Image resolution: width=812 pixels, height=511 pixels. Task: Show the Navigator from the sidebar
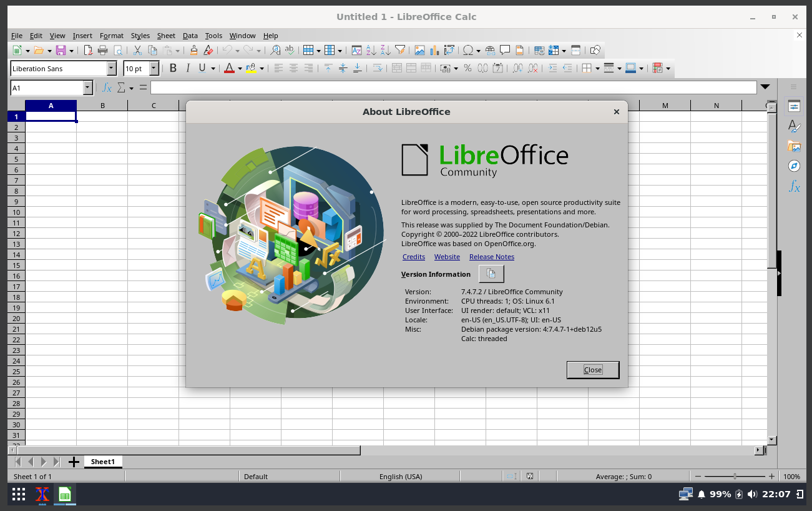pyautogui.click(x=793, y=166)
